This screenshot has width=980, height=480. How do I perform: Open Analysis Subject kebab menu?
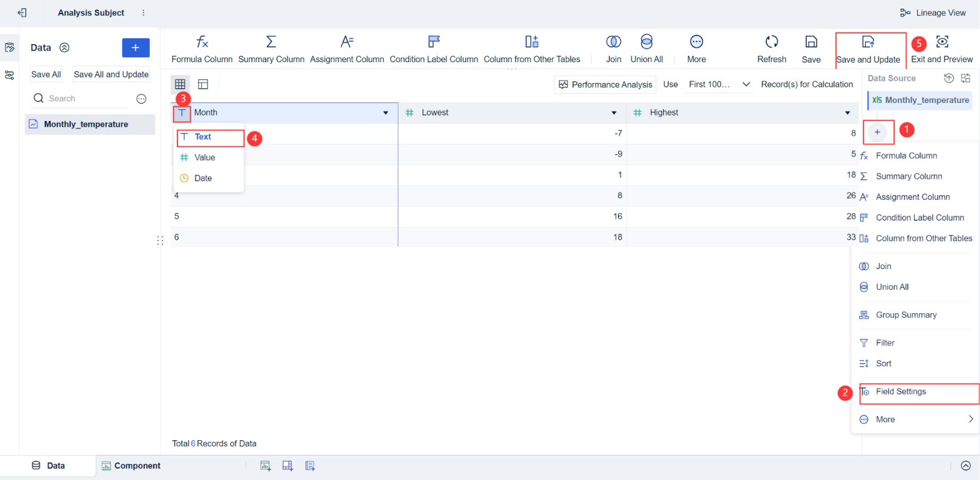click(144, 13)
